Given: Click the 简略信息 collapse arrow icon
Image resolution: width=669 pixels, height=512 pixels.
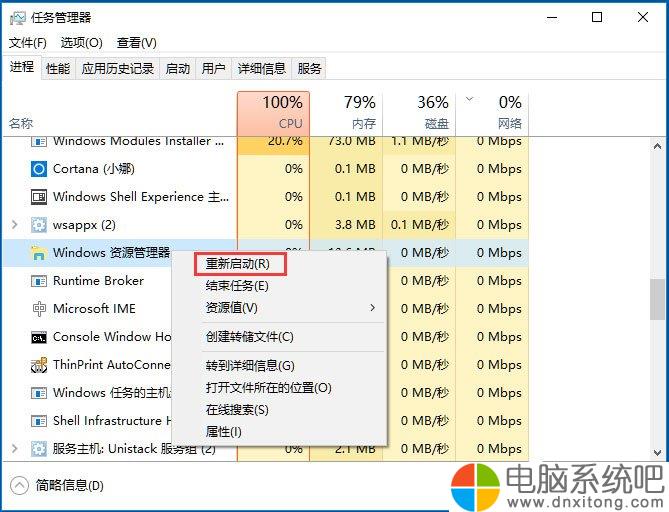Looking at the screenshot, I should pyautogui.click(x=19, y=485).
